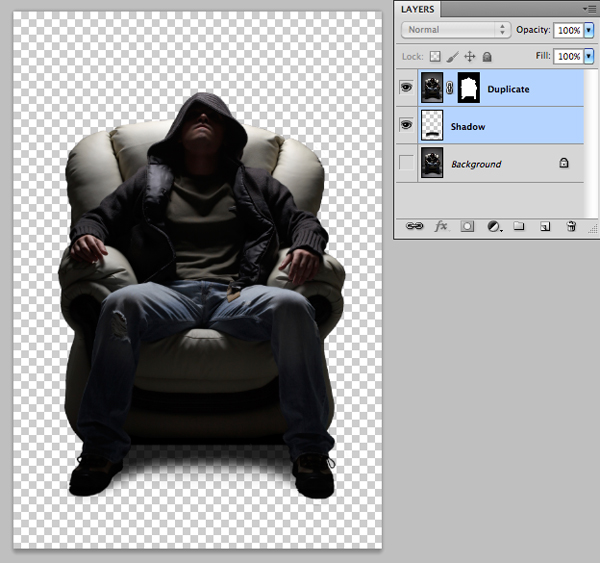Enable Lock image pixels brush icon
This screenshot has height=563, width=600.
tap(452, 57)
